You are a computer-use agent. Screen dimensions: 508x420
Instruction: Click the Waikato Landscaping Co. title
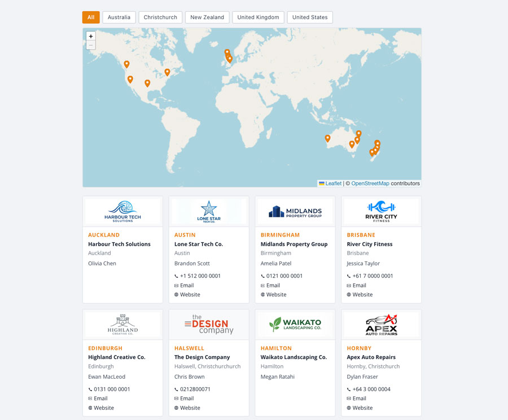point(294,357)
